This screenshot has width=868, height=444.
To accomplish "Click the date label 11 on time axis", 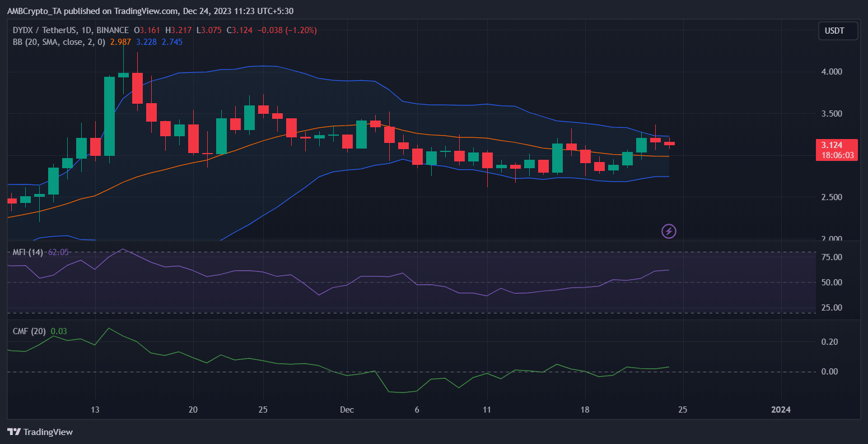I will (487, 410).
